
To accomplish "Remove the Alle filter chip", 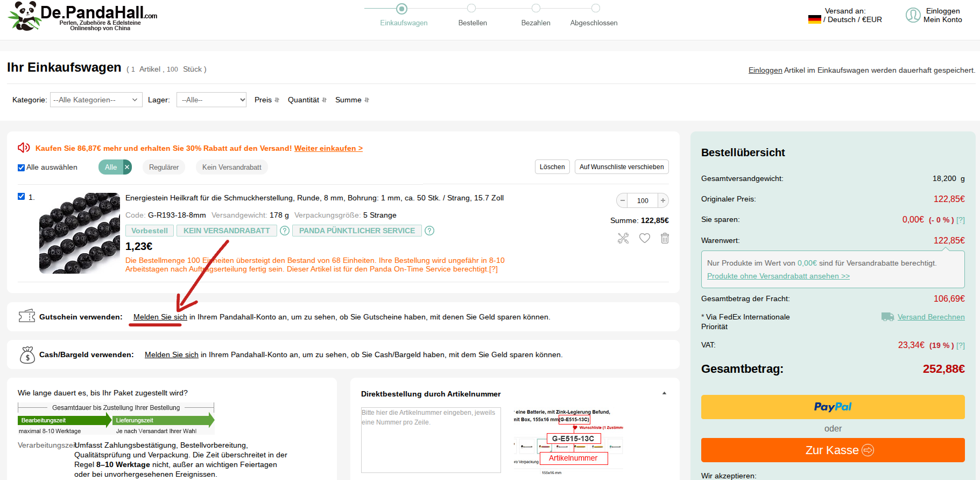I will point(127,167).
